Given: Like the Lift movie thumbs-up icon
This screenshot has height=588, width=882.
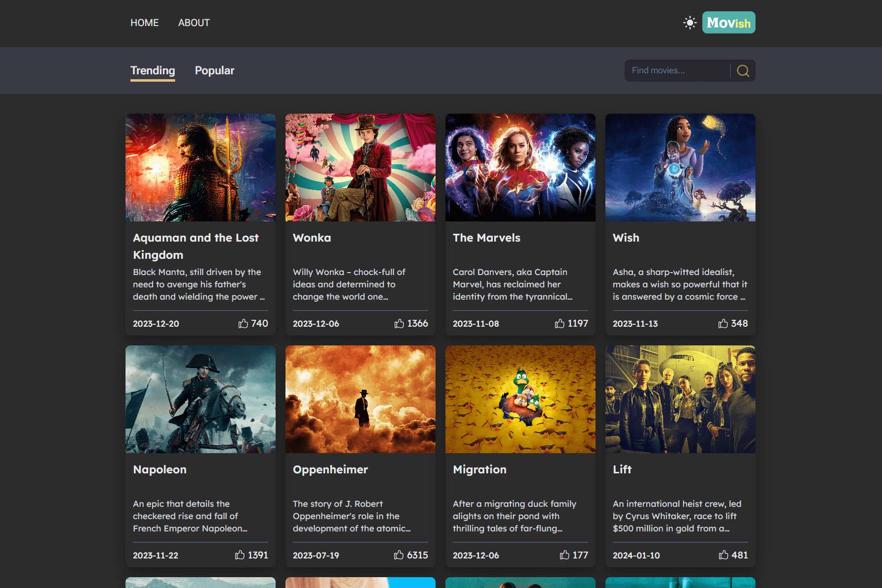Looking at the screenshot, I should pos(724,555).
